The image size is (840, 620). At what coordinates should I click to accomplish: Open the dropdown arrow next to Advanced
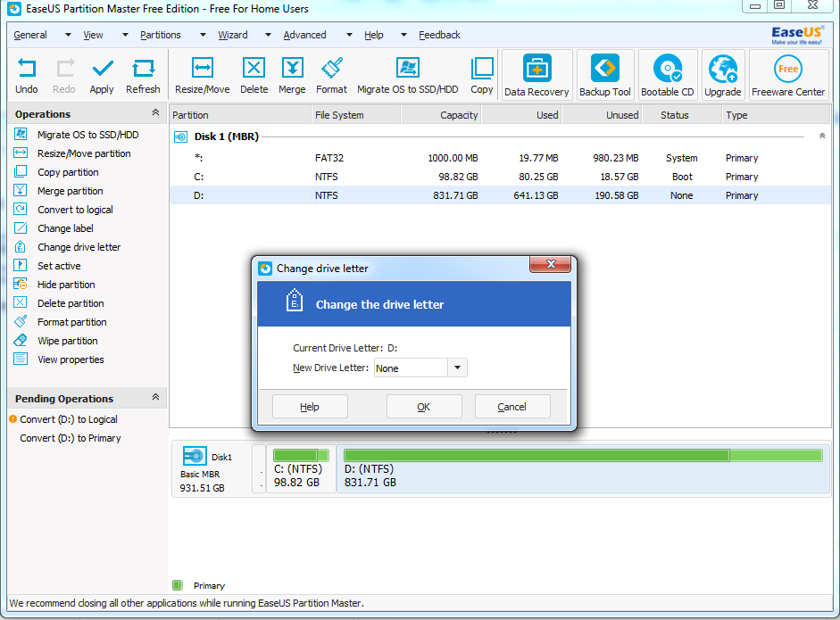349,35
